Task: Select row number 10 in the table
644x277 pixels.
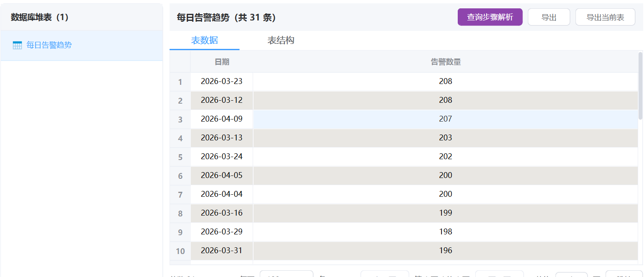Action: (x=180, y=251)
